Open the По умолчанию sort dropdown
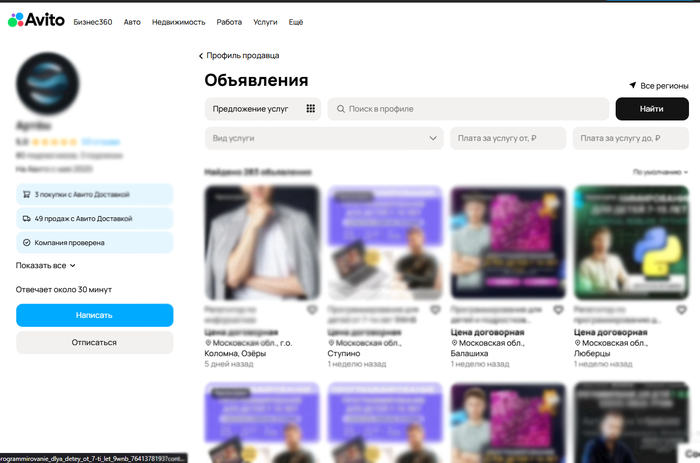The image size is (700, 463). [660, 172]
